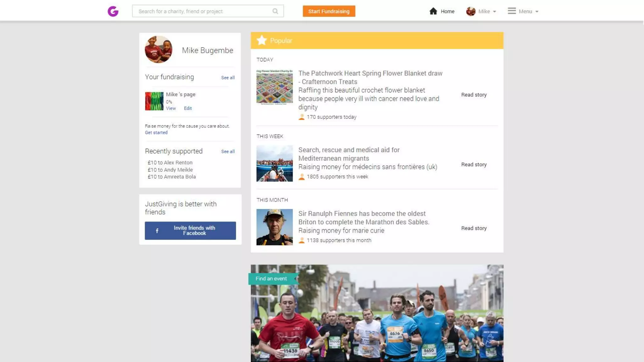Open the Mediterranean migrants boat thumbnail
The image size is (644, 362).
274,163
